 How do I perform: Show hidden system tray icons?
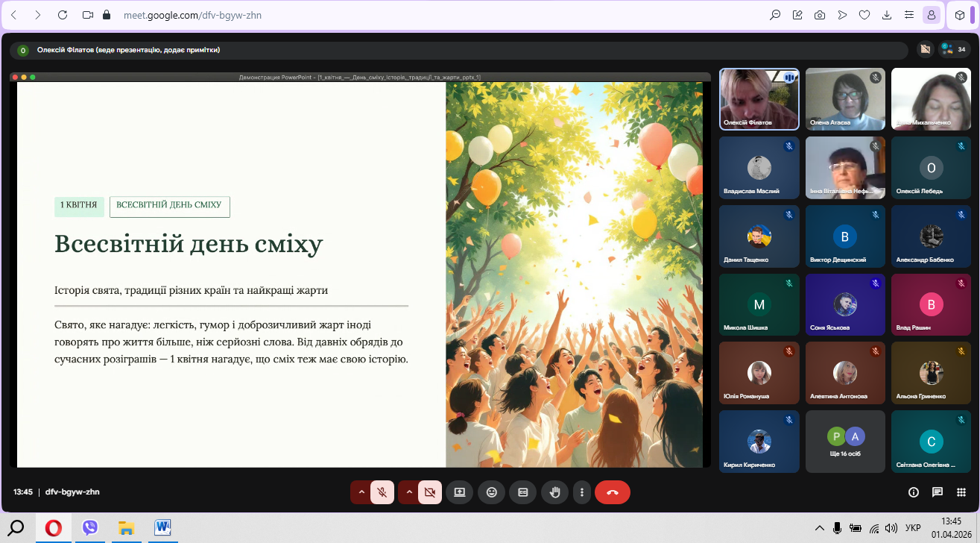(x=820, y=528)
